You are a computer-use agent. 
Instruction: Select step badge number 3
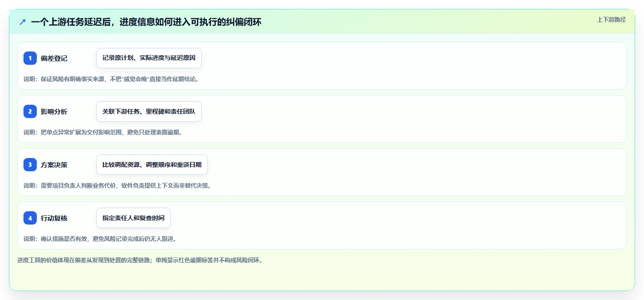click(x=30, y=165)
